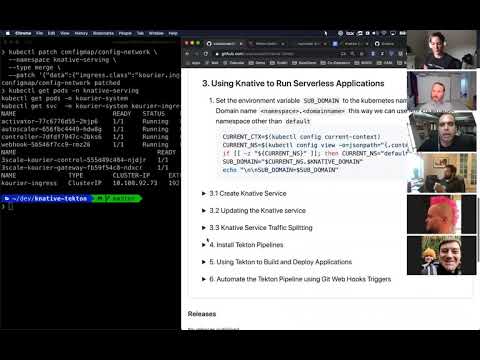This screenshot has width=480, height=360.
Task: Click the Wi-Fi icon in menu bar
Action: coord(384,33)
